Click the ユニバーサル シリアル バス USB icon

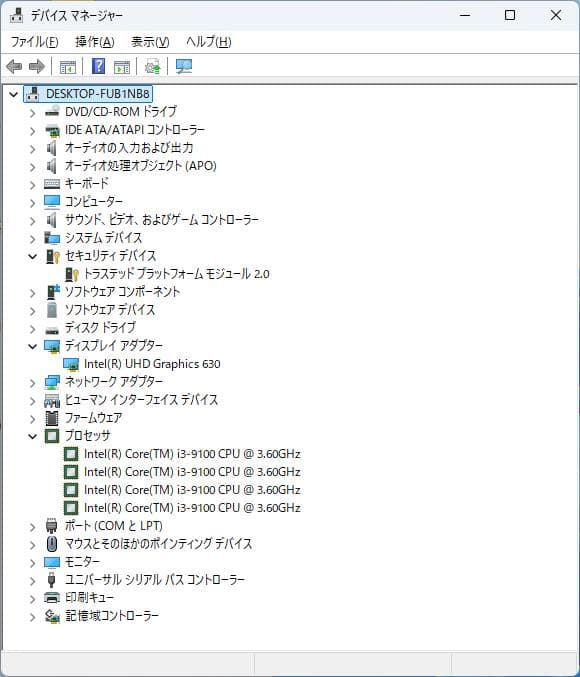51,580
